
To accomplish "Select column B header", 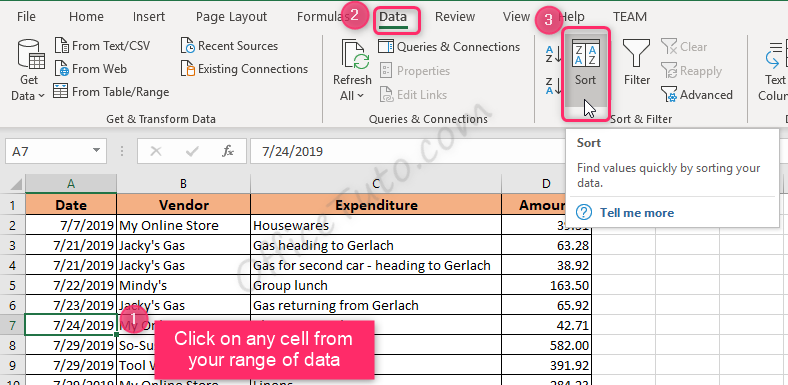I will 183,184.
